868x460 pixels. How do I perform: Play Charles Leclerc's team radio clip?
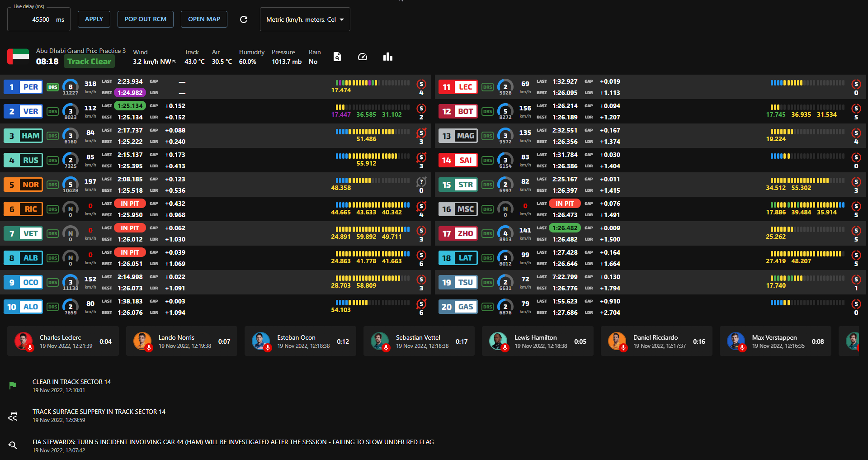pos(24,341)
